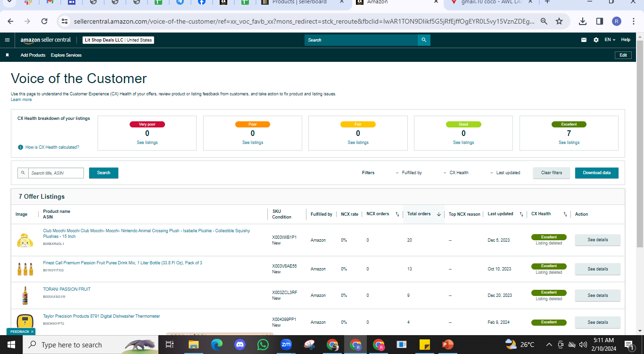This screenshot has width=644, height=354.
Task: Open WhatsApp from taskbar
Action: point(263,345)
